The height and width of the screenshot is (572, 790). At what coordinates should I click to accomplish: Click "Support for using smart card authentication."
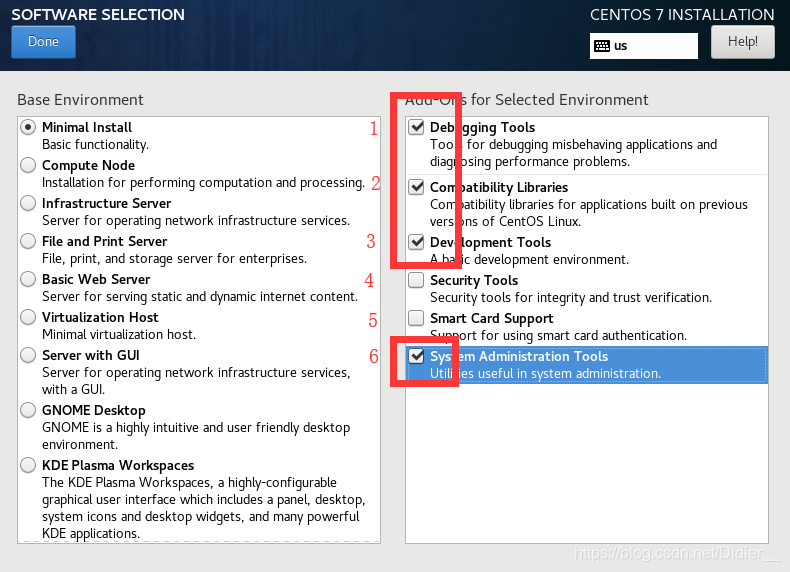click(x=558, y=336)
